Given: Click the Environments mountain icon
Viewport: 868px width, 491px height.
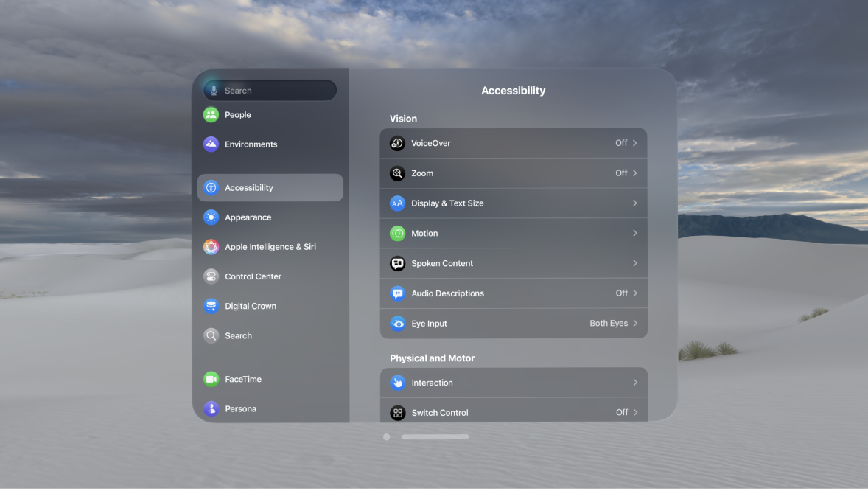Looking at the screenshot, I should [x=211, y=144].
